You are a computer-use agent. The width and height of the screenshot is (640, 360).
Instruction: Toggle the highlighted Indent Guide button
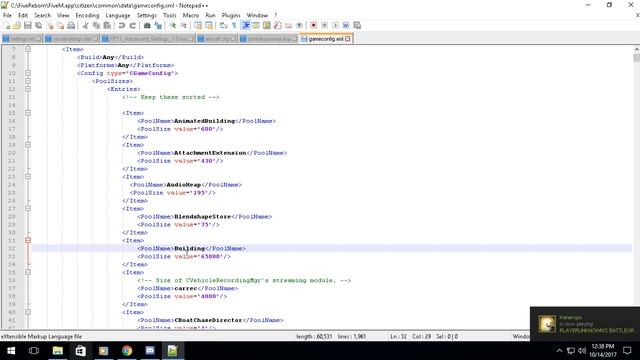[x=246, y=25]
